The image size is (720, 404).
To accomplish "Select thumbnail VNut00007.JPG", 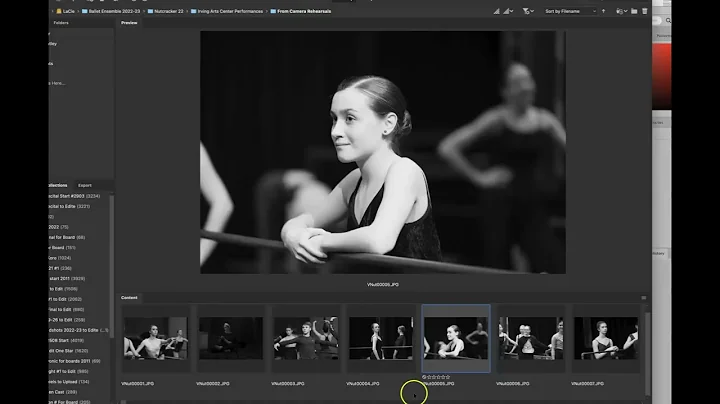I will tap(606, 338).
